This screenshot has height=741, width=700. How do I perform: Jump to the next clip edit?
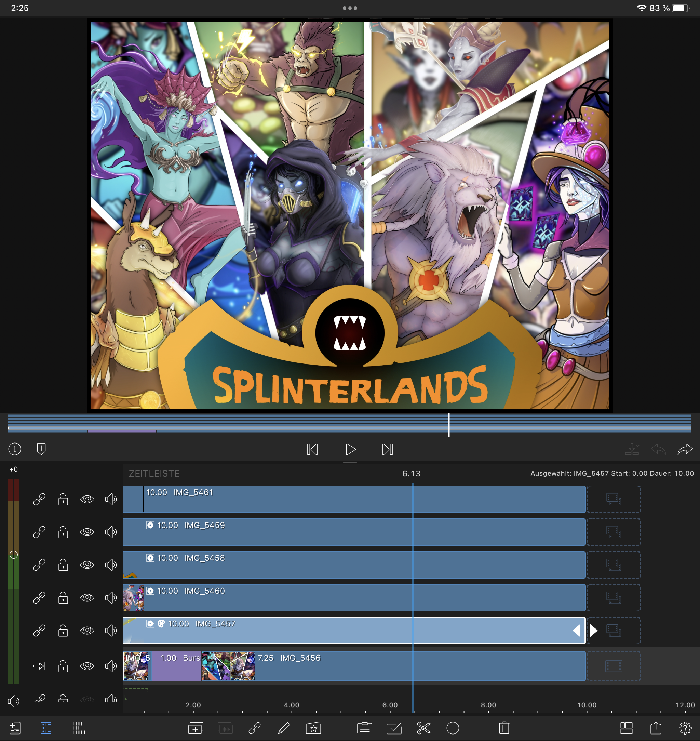point(387,449)
